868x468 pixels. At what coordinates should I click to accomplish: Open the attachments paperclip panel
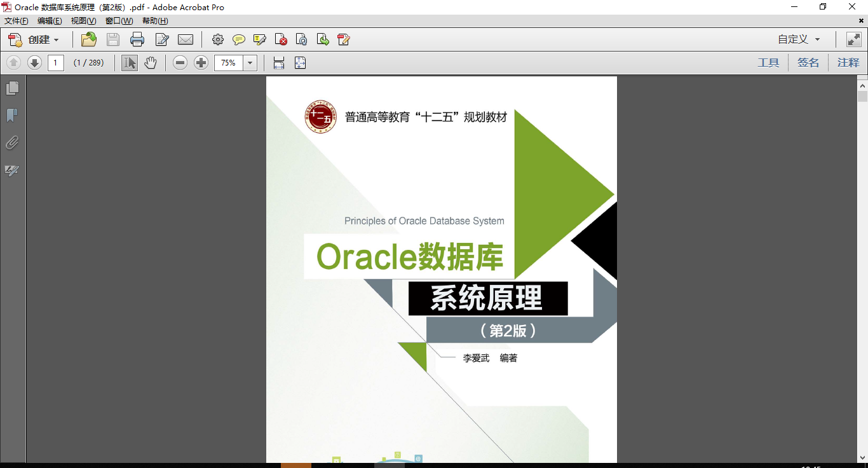click(x=12, y=143)
